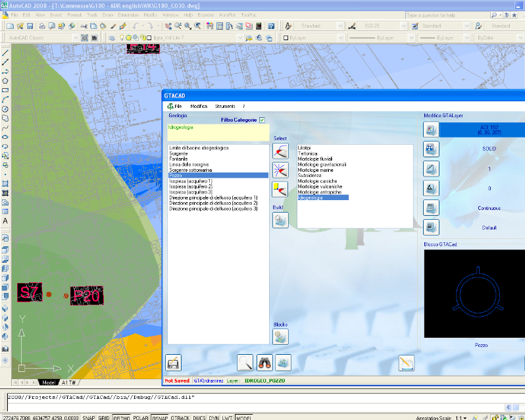The height and width of the screenshot is (420, 525).
Task: Click the Undo arrow icon
Action: click(x=136, y=26)
